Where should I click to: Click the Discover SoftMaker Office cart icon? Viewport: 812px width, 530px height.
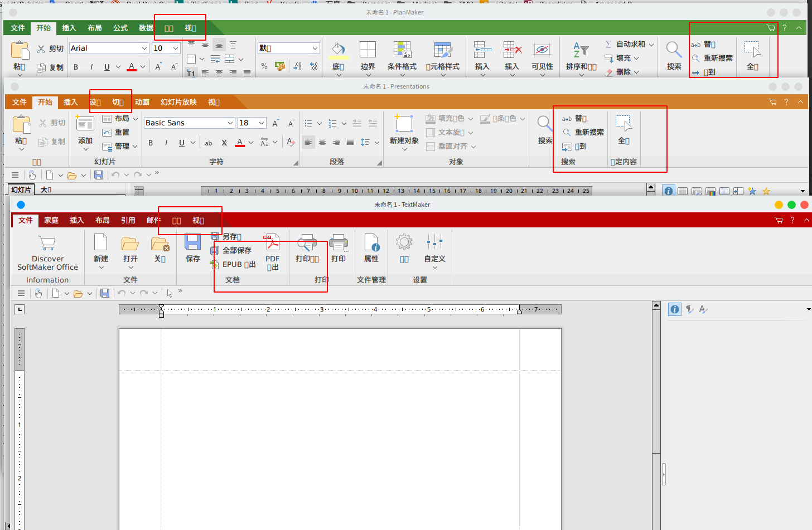pyautogui.click(x=47, y=244)
